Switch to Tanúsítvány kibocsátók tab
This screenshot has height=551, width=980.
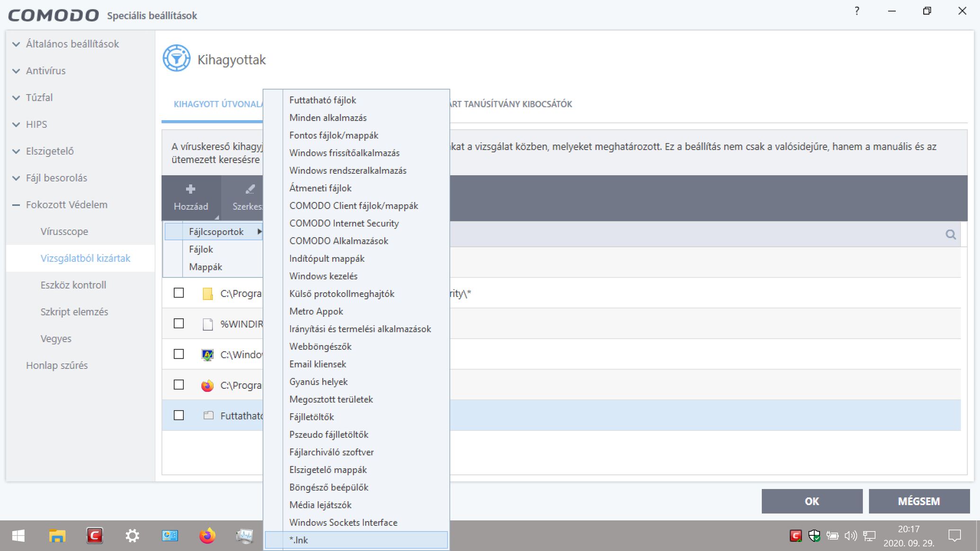click(x=511, y=104)
